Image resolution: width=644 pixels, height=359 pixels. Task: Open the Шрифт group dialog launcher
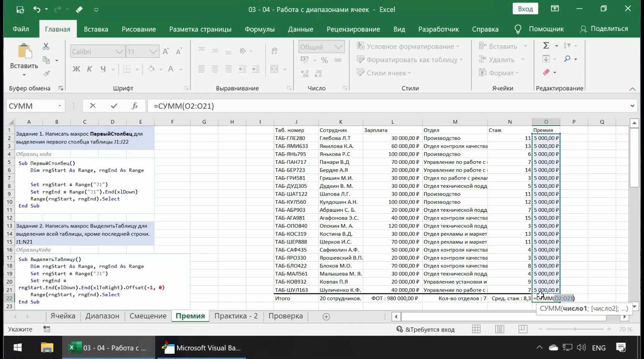(x=186, y=88)
